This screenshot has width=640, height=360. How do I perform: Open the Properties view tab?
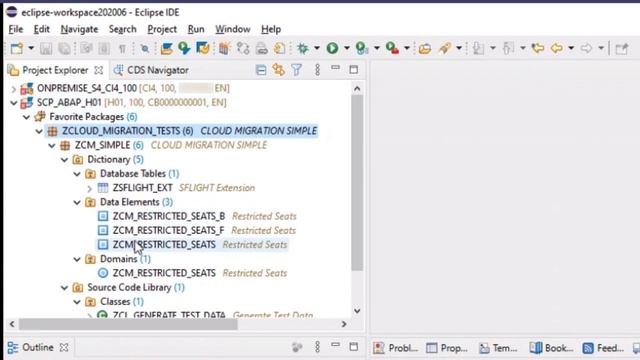pyautogui.click(x=447, y=348)
